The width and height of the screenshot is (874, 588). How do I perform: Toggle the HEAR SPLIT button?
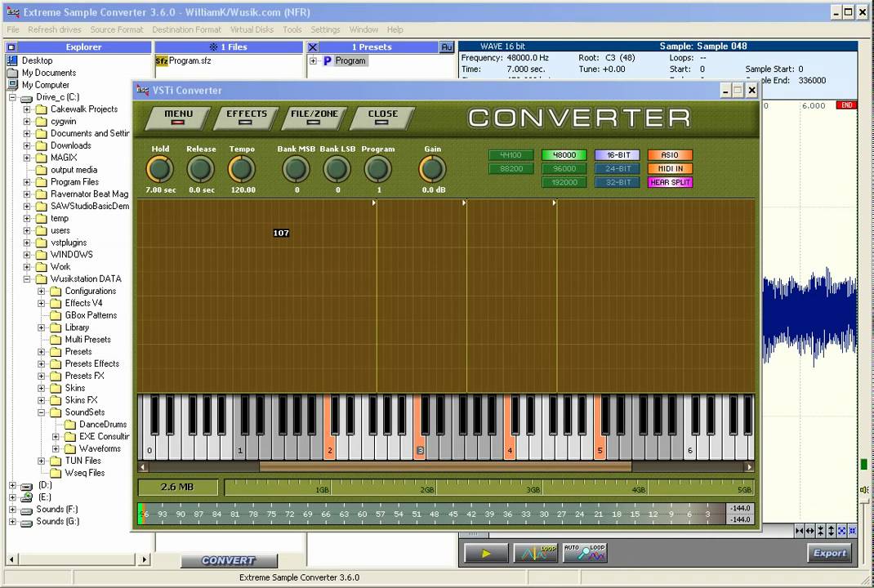[x=670, y=182]
